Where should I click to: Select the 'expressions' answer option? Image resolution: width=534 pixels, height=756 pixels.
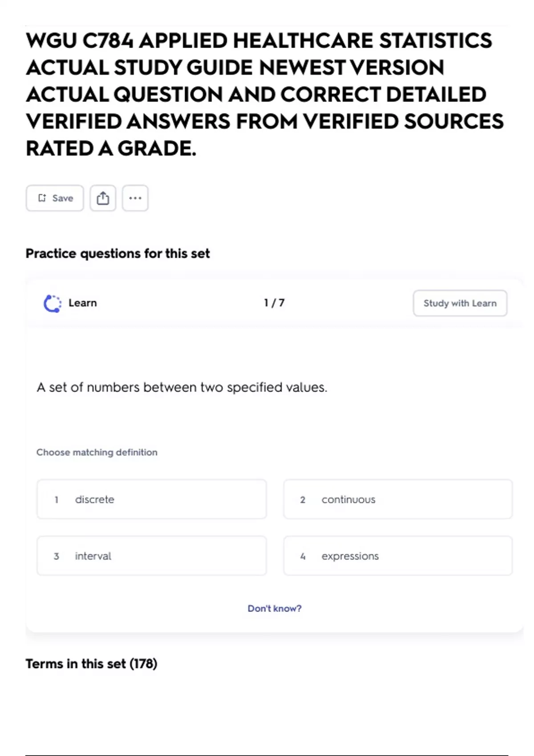pos(398,556)
